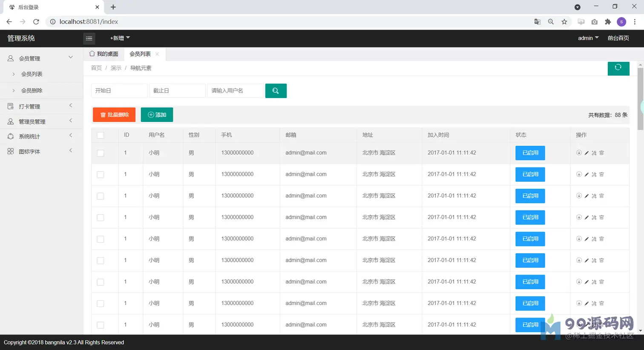This screenshot has height=350, width=644.
Task: Click the pencil edit icon in second row
Action: pyautogui.click(x=586, y=174)
